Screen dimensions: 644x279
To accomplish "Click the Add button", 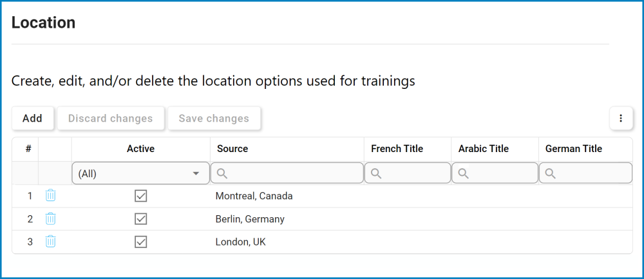I will tap(32, 119).
